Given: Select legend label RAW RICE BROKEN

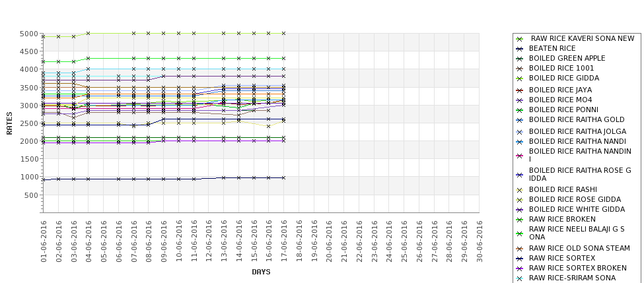Looking at the screenshot, I should click(562, 219).
